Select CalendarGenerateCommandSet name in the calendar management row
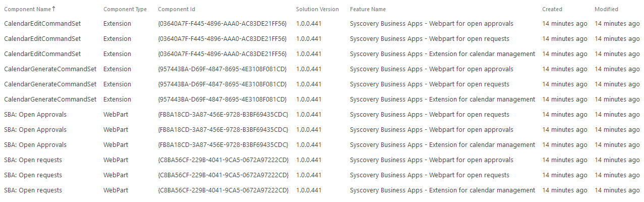This screenshot has width=644, height=202. 50,99
